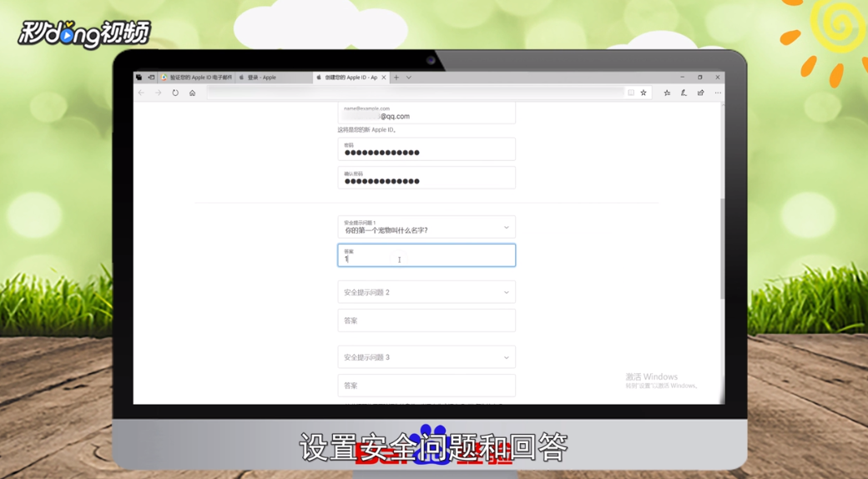Click the answer field for question 1
Image resolution: width=868 pixels, height=479 pixels.
point(426,255)
